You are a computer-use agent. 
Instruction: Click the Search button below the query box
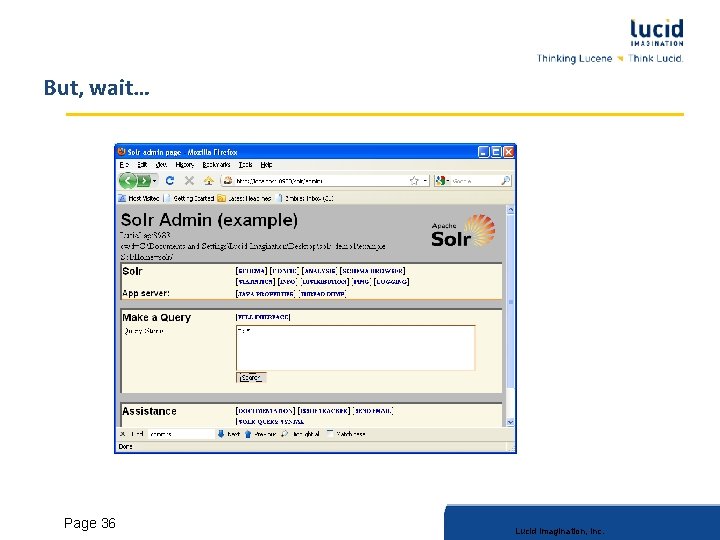tap(251, 377)
